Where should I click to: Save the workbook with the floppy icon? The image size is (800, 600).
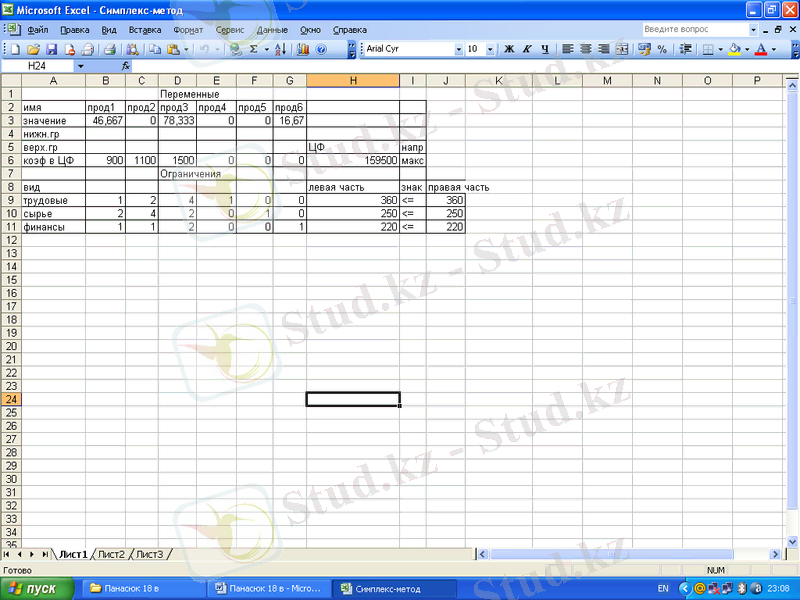click(51, 49)
